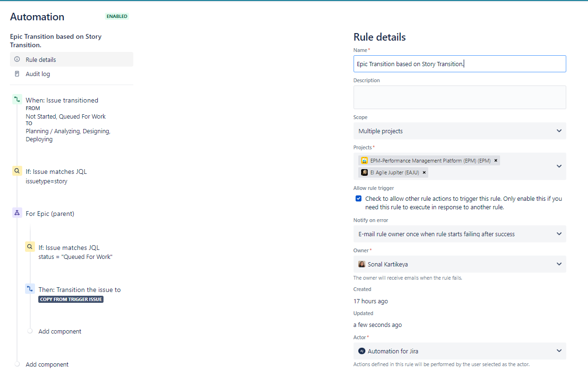
Task: Click Add component at the rule bottom
Action: pyautogui.click(x=47, y=364)
